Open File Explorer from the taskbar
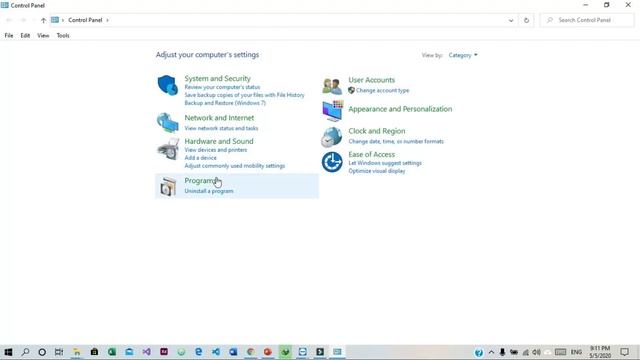Image resolution: width=640 pixels, height=360 pixels. pos(77,352)
